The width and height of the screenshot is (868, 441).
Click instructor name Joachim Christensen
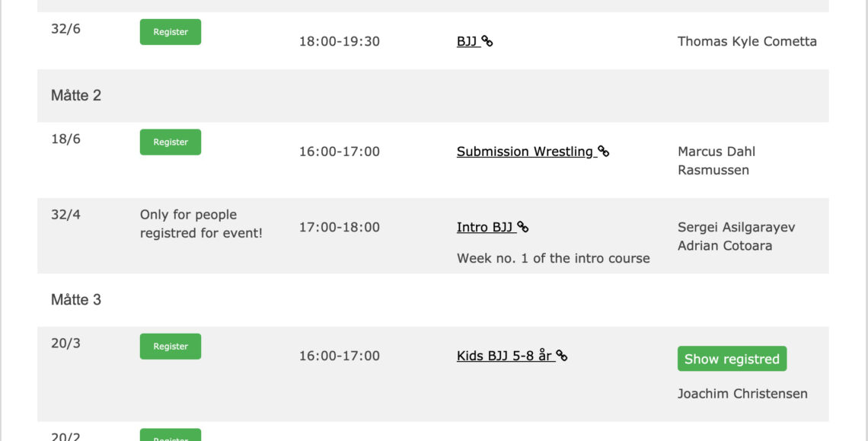click(x=742, y=394)
